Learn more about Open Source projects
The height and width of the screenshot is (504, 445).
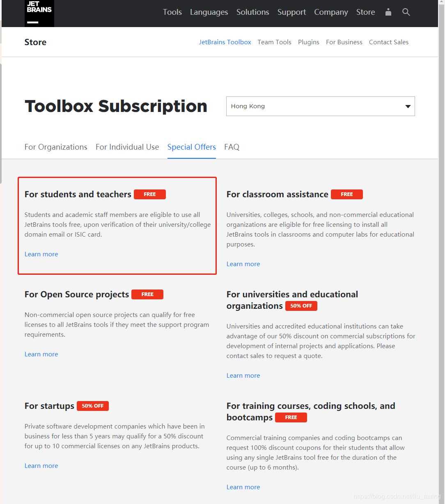[41, 354]
